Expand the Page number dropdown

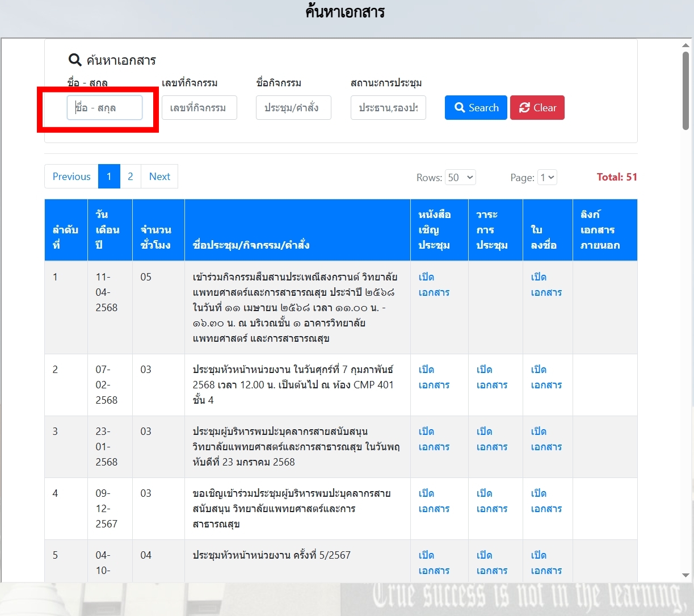point(548,178)
